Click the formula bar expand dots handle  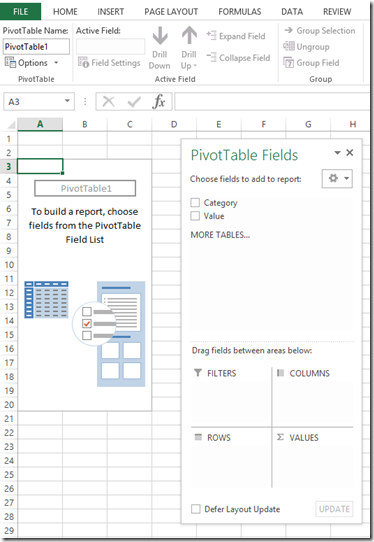(x=85, y=102)
